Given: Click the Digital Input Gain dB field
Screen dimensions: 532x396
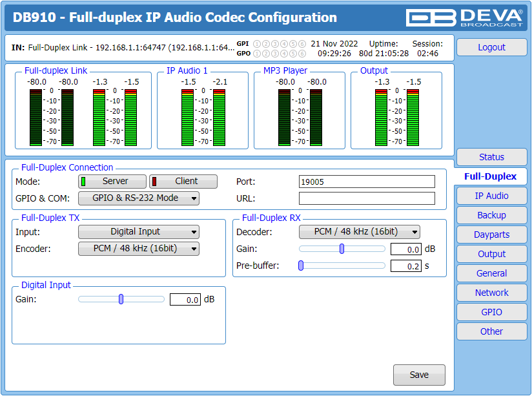Looking at the screenshot, I should point(185,299).
